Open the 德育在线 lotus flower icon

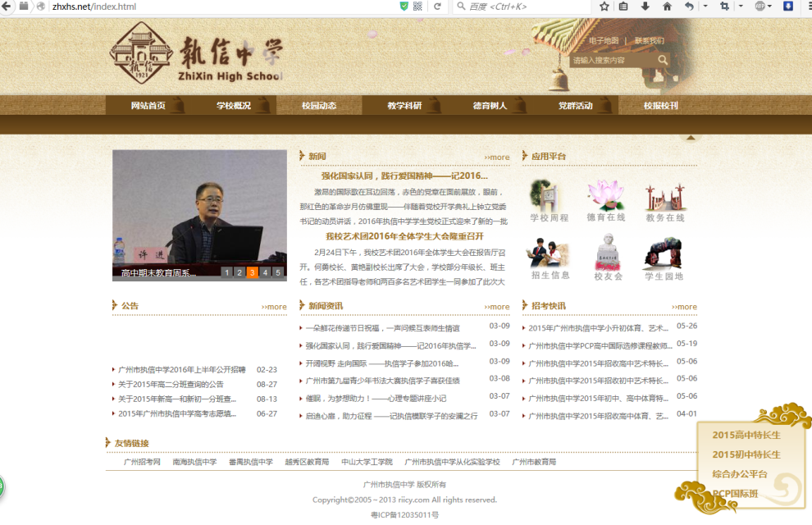[605, 197]
